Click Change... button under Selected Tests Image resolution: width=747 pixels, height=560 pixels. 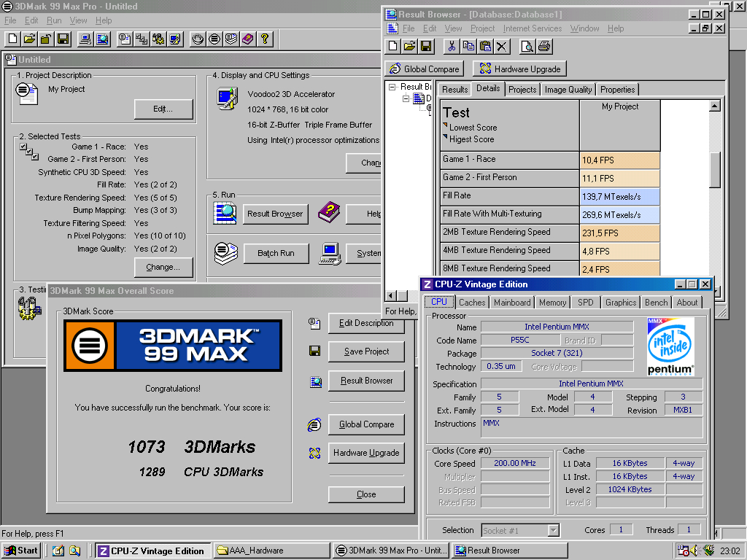click(x=163, y=267)
